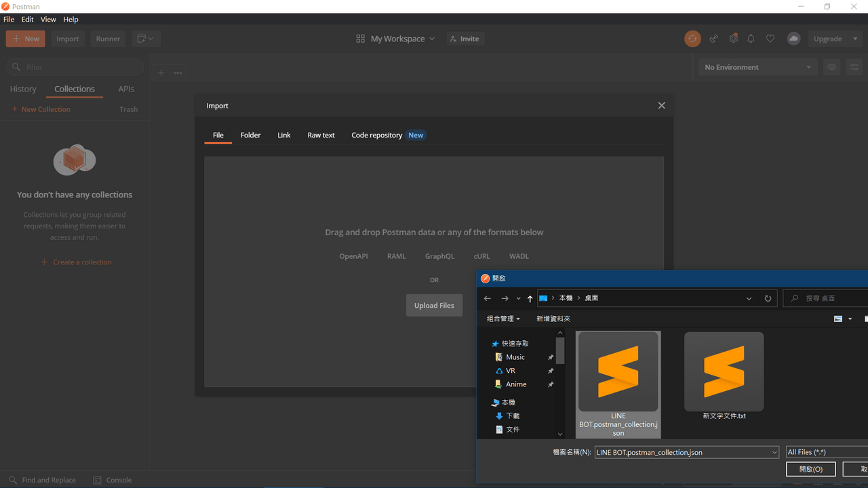Image resolution: width=868 pixels, height=488 pixels.
Task: Open the Help menu
Action: (x=71, y=20)
